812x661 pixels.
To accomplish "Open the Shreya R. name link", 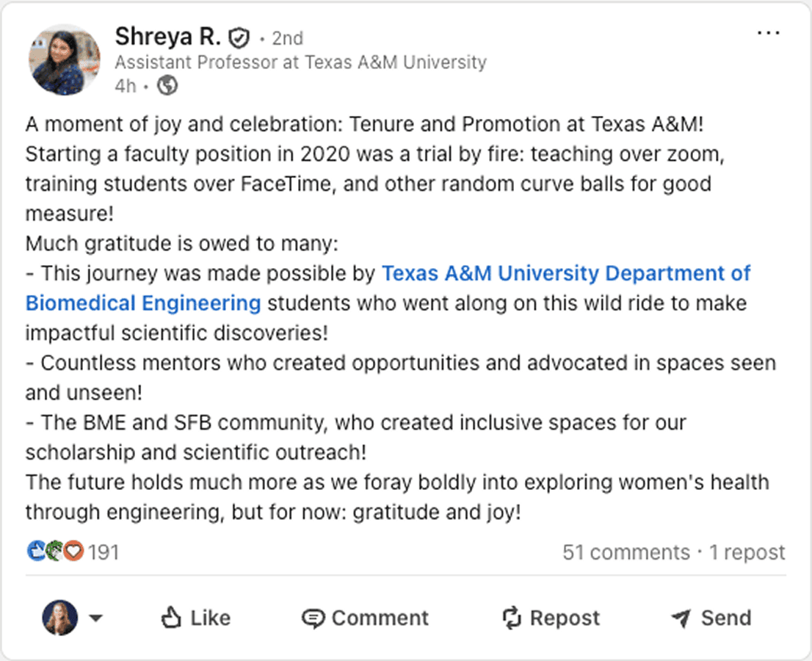I will coord(168,37).
